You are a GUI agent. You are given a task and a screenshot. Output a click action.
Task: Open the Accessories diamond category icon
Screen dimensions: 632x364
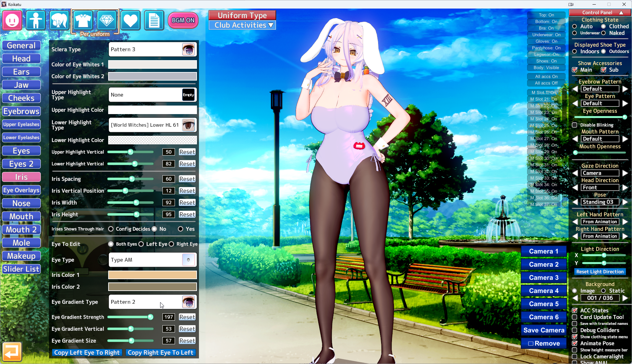tap(107, 20)
